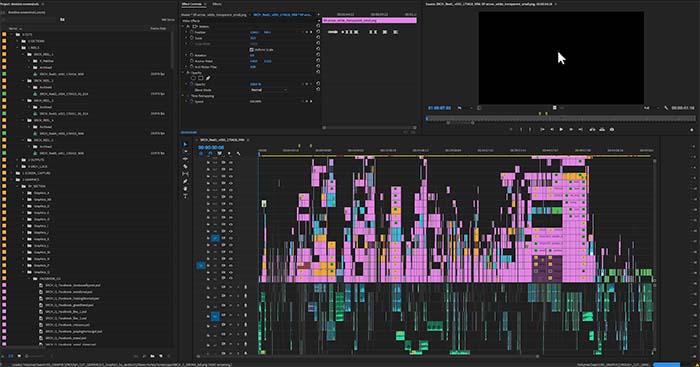Viewport: 700px width, 367px height.
Task: Open the monitor zoom level dropdown beside the timecode
Action: pos(465,108)
